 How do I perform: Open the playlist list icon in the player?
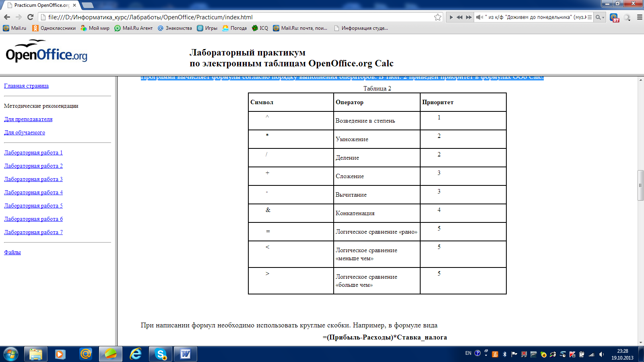590,17
